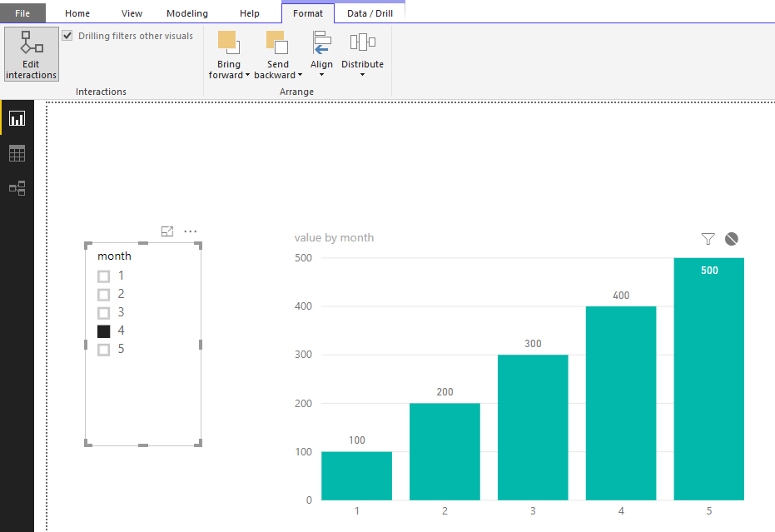Image resolution: width=775 pixels, height=532 pixels.
Task: Uncheck Drilling filters other visuals
Action: [x=67, y=36]
